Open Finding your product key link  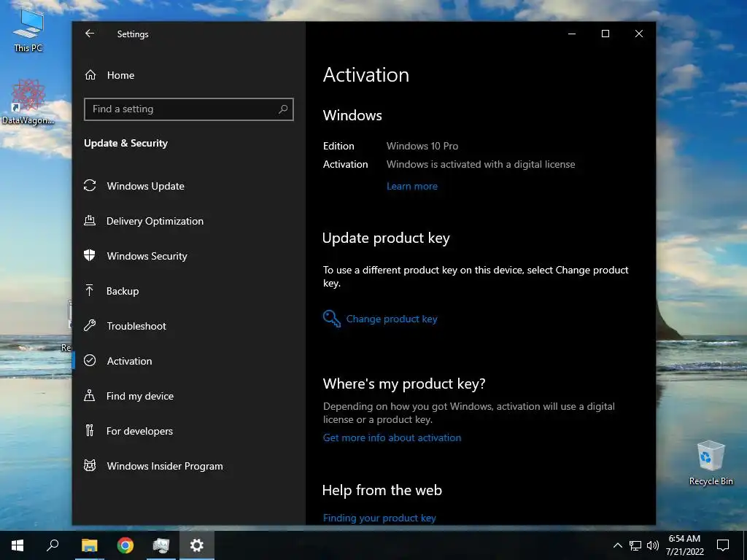(x=379, y=518)
